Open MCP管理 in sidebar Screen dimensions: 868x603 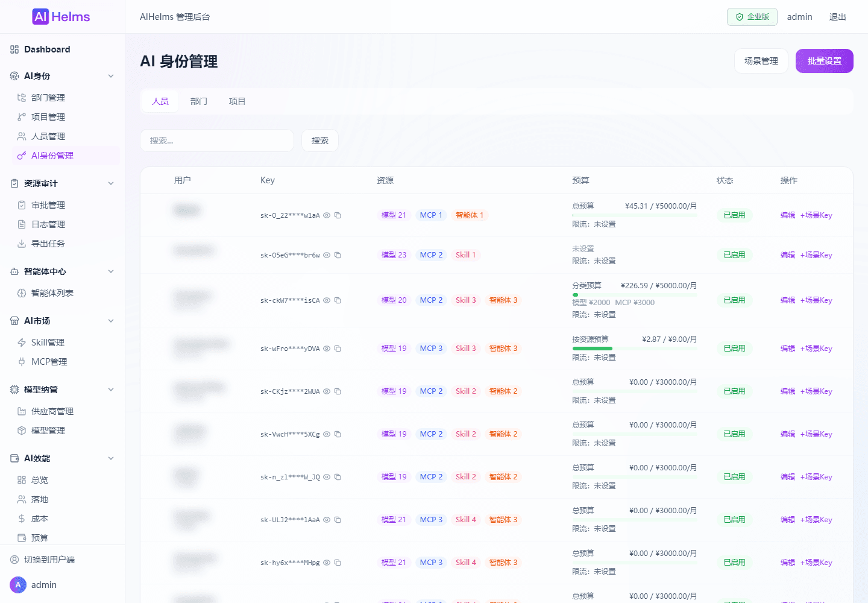coord(66,362)
